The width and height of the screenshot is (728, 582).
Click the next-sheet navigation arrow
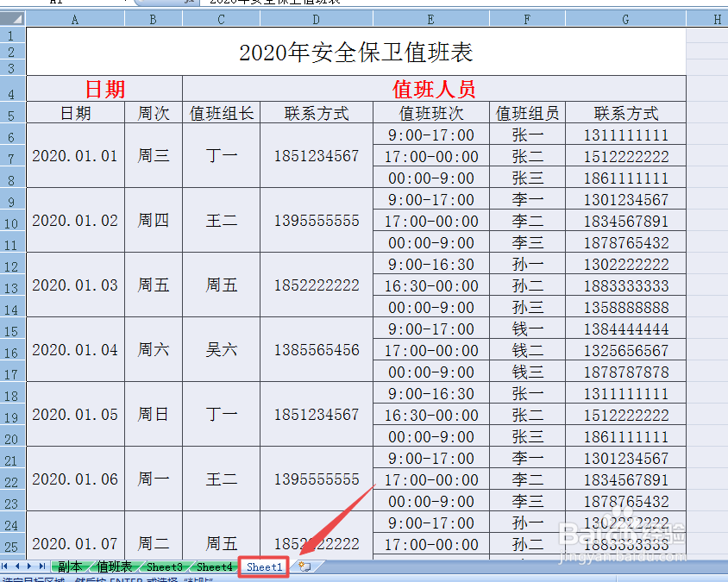pos(29,566)
